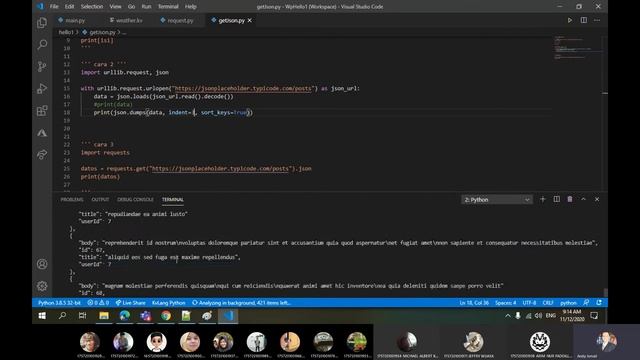Open the Source Control view

(42, 66)
